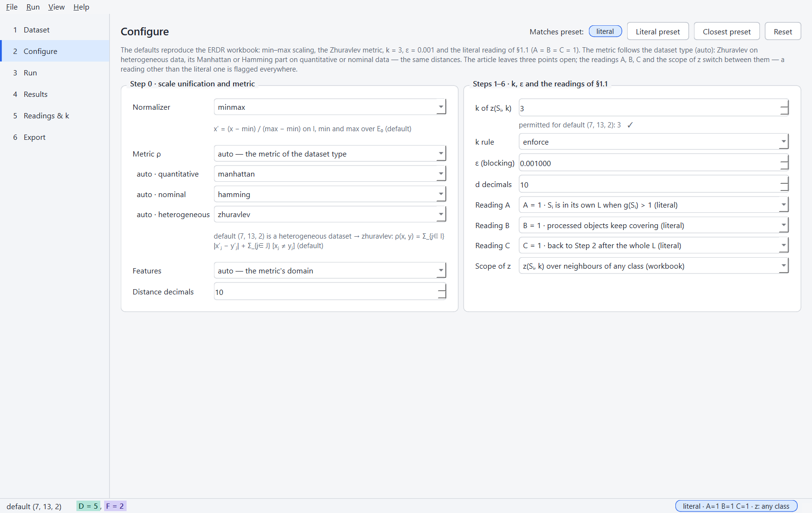Click the 'F = 2' status bar badge

coord(115,506)
